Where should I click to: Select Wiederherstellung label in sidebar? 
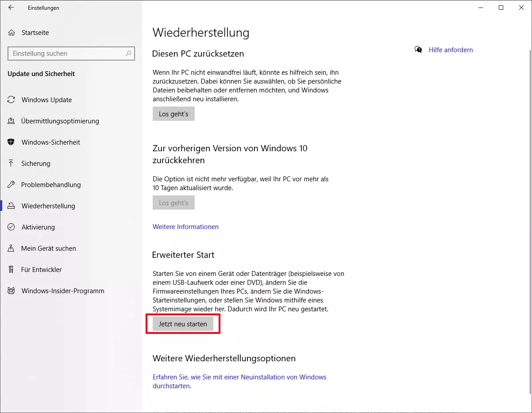click(x=48, y=206)
